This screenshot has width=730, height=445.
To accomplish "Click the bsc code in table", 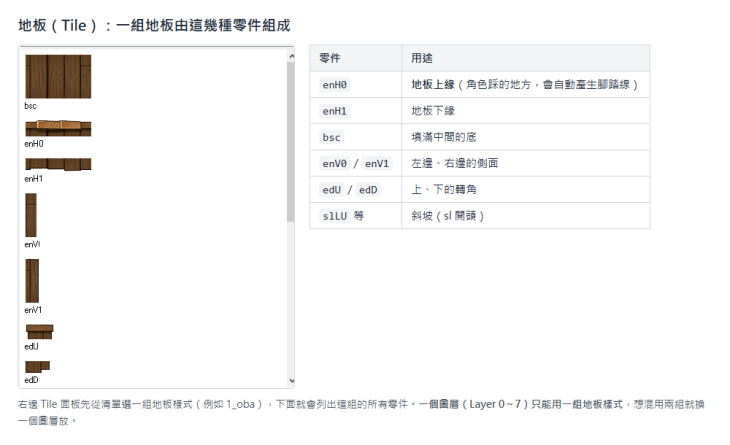I will click(331, 137).
